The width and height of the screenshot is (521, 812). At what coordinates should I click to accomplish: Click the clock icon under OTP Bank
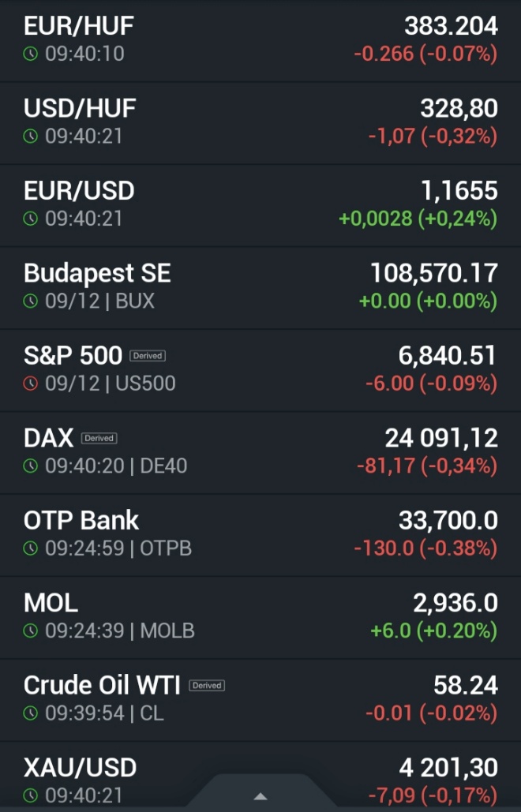[31, 548]
